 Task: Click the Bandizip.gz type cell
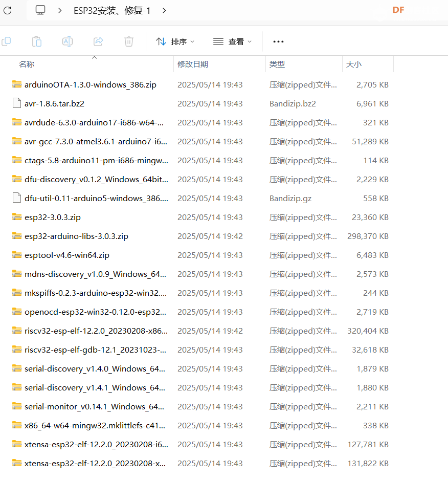(290, 199)
